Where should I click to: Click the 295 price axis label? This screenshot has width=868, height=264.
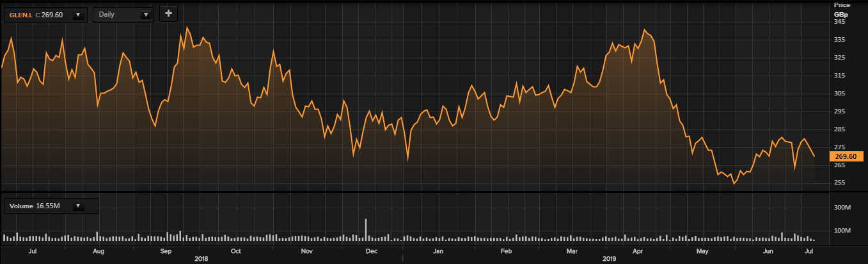point(839,111)
